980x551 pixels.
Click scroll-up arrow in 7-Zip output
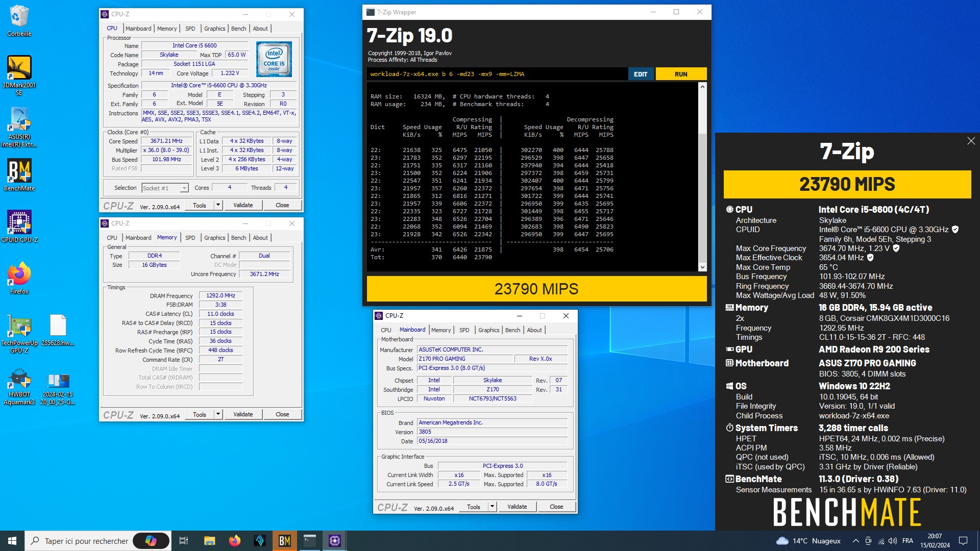click(x=702, y=87)
